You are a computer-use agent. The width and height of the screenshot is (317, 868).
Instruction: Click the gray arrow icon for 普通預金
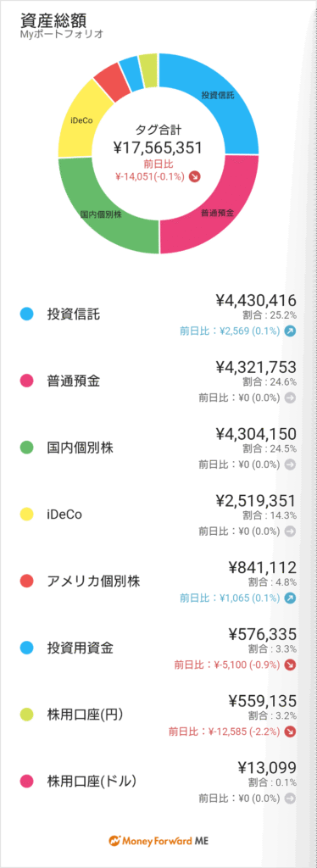coord(290,398)
